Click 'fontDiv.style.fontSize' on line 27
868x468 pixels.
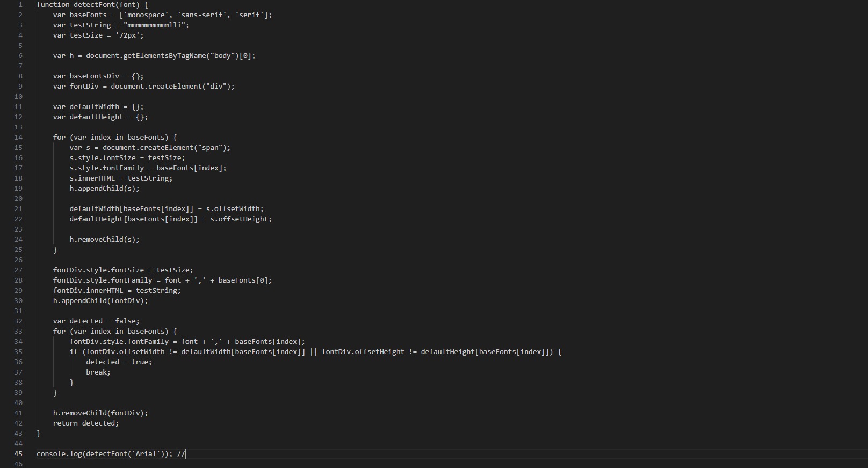[98, 270]
